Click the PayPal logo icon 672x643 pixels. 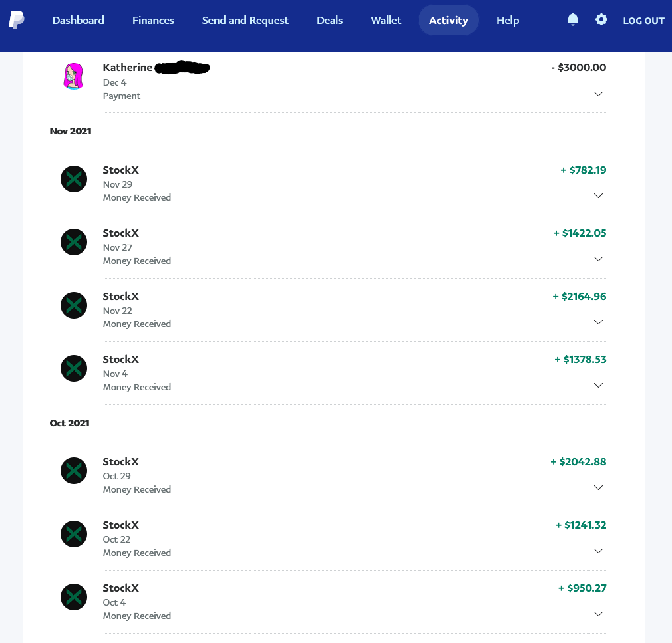[x=17, y=20]
